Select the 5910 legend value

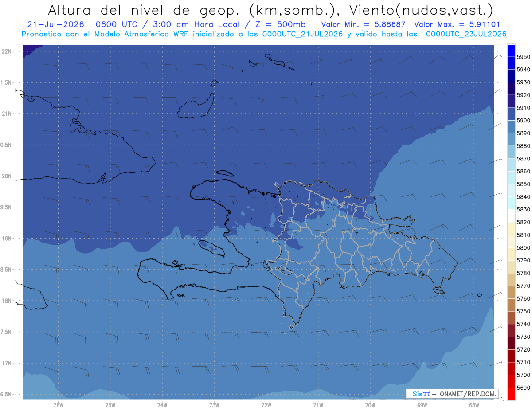(524, 108)
